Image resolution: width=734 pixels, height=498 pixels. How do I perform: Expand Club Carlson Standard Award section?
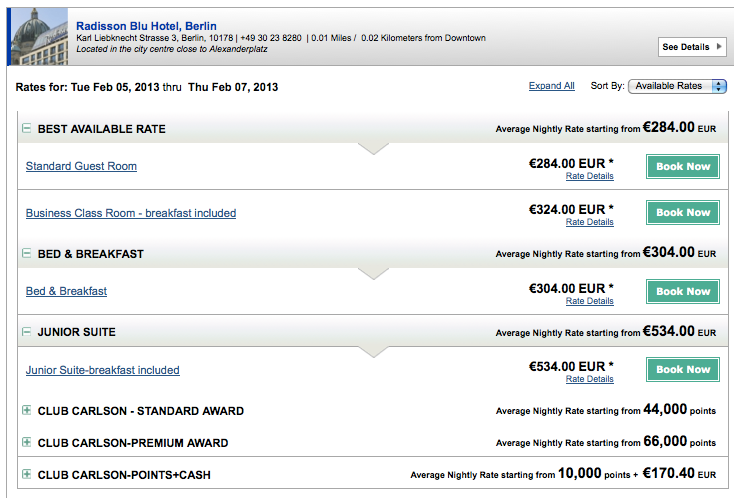click(26, 411)
